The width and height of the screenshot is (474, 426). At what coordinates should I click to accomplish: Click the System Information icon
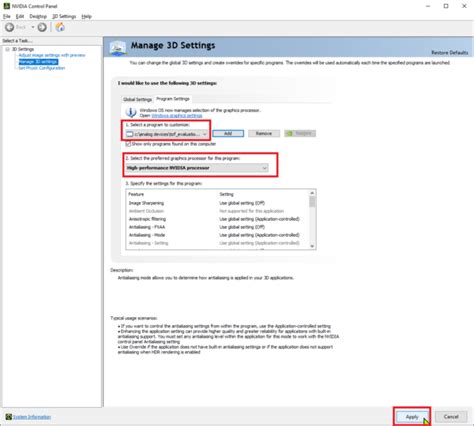click(x=9, y=417)
